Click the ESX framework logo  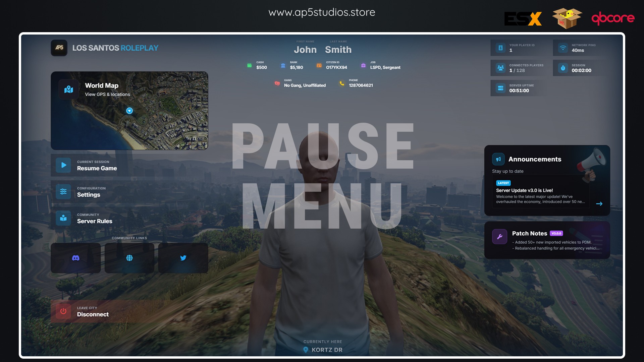[523, 19]
